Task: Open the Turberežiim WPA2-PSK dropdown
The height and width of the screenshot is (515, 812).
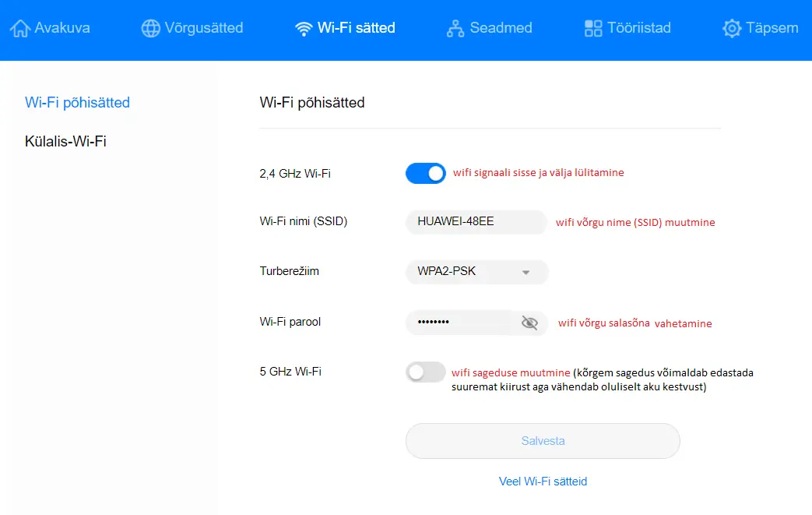Action: (x=476, y=271)
